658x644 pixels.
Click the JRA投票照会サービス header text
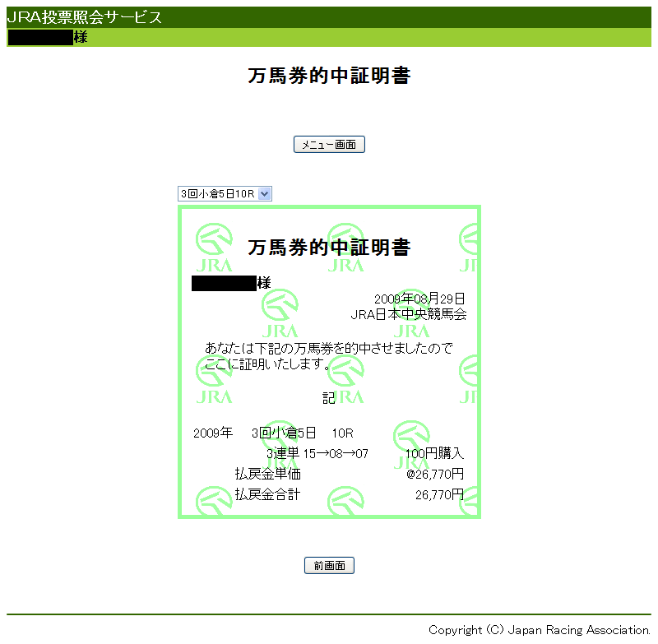[85, 17]
